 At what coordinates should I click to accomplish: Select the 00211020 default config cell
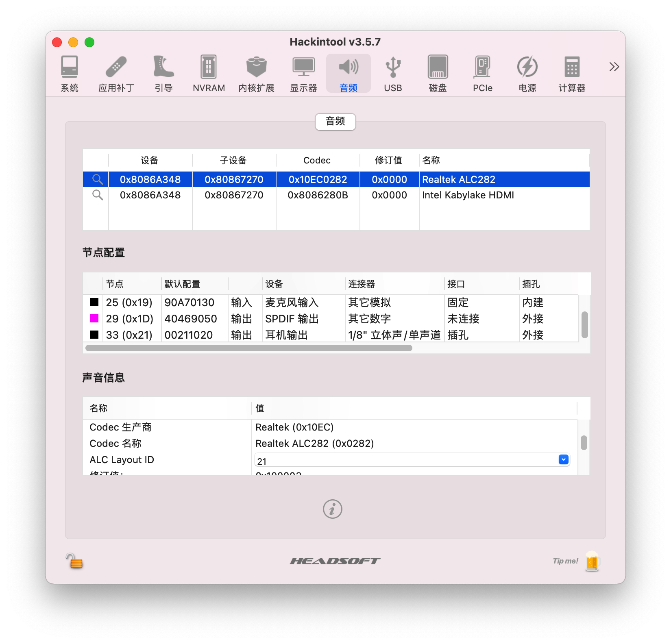189,335
